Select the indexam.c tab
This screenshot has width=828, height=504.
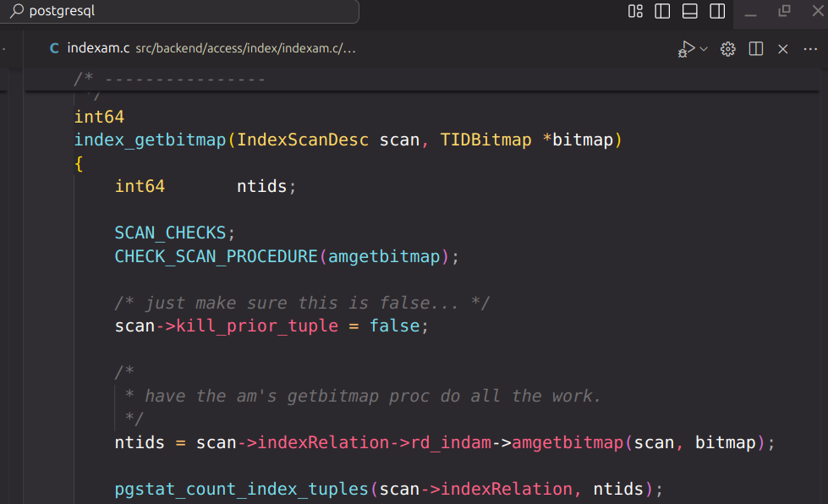[x=98, y=48]
